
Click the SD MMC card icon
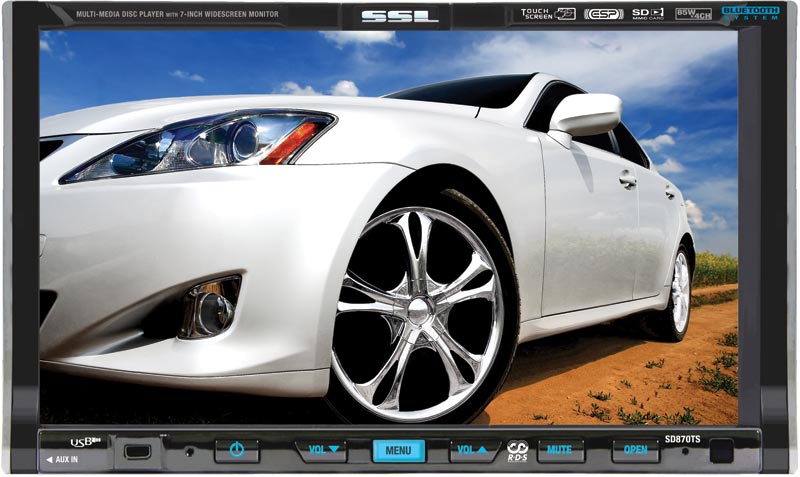[x=650, y=14]
